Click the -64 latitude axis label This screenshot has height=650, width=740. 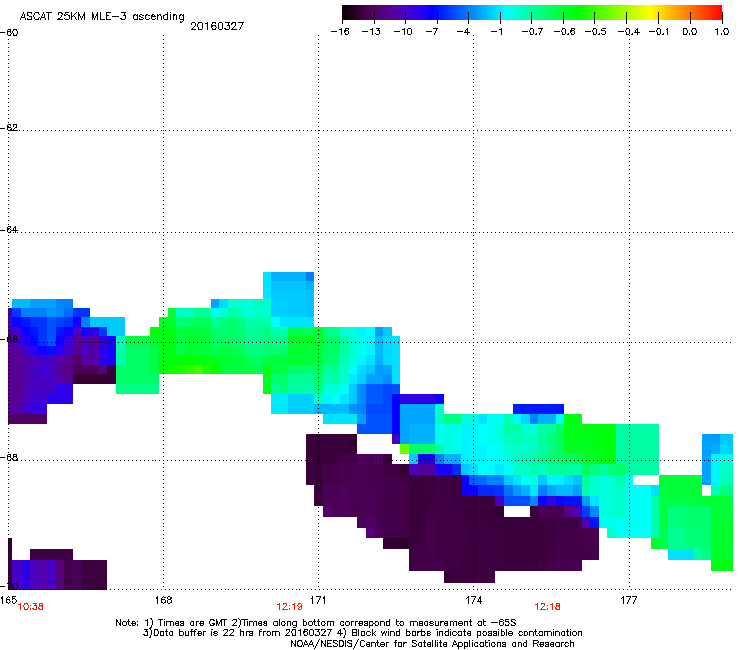[x=9, y=229]
